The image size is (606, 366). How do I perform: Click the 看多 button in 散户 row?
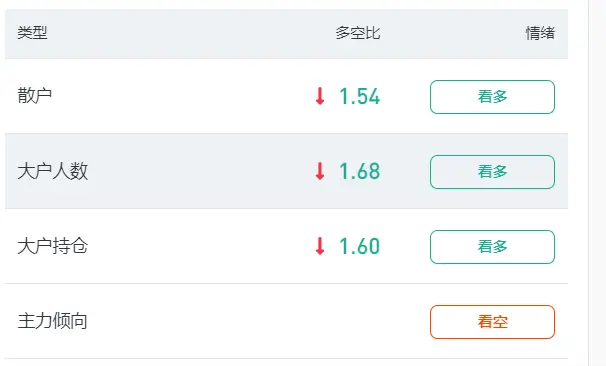point(492,97)
